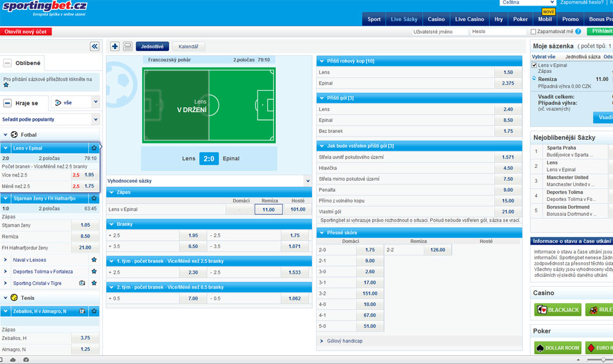Image resolution: width=613 pixels, height=364 pixels.
Task: Click the help question mark next to Zapamatovat mě
Action: pos(578,31)
